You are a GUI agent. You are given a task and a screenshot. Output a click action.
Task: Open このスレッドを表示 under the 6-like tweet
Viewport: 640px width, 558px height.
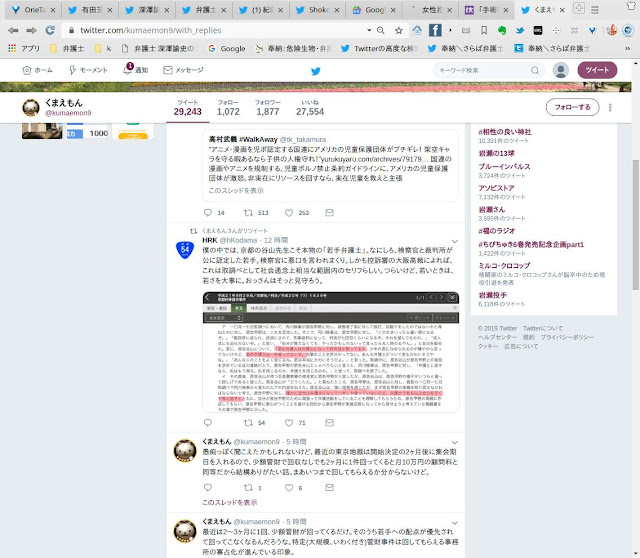coord(229,502)
